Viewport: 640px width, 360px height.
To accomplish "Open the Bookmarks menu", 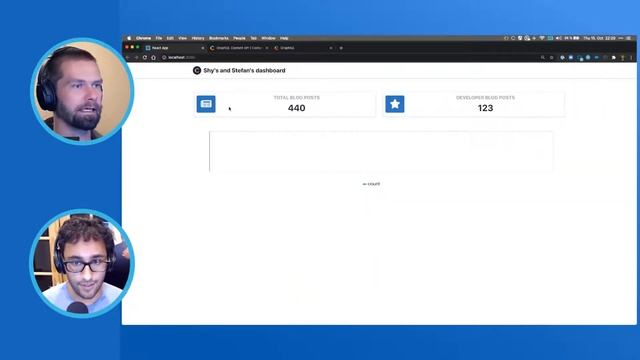I will click(x=219, y=38).
